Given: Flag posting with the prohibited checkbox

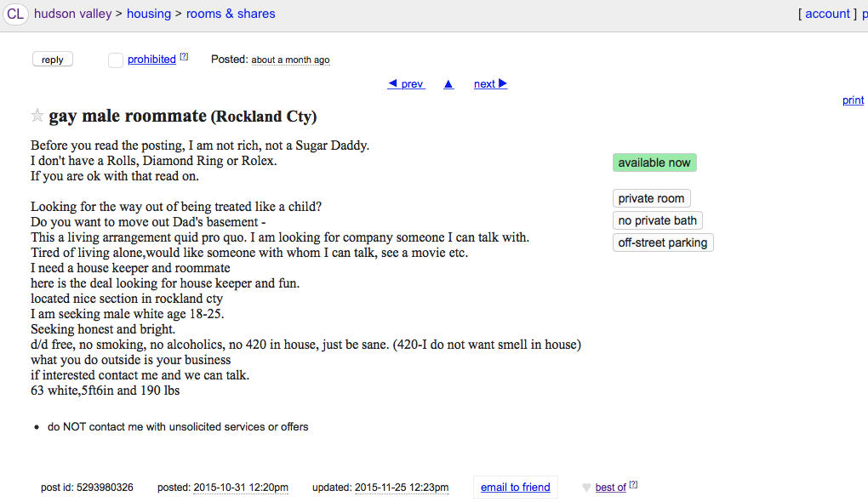Looking at the screenshot, I should click(116, 60).
